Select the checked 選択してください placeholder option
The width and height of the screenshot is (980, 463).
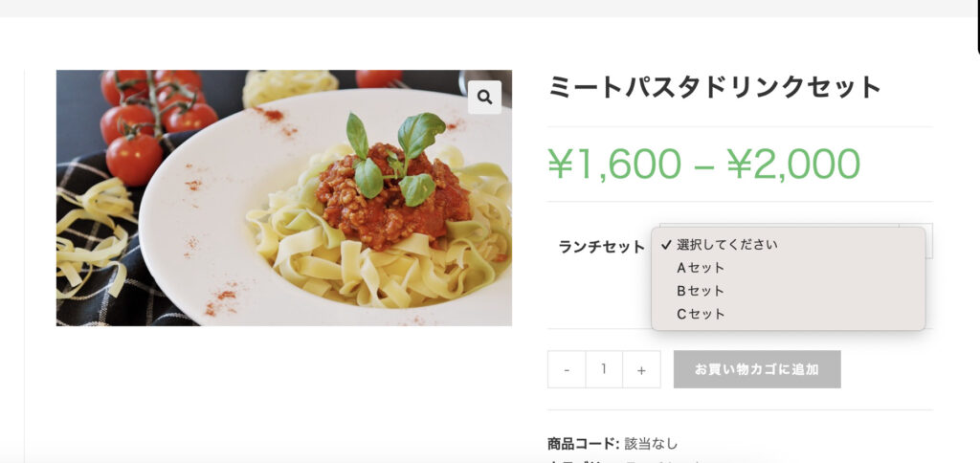[726, 245]
